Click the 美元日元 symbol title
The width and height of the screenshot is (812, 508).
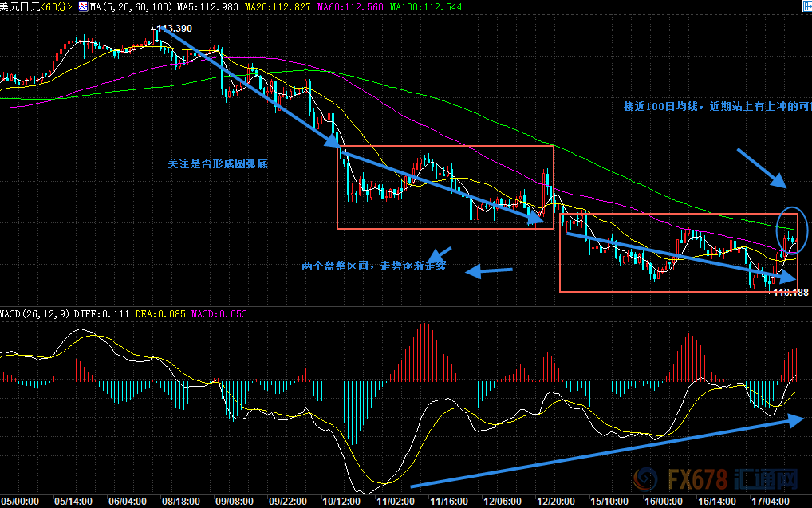(x=20, y=6)
